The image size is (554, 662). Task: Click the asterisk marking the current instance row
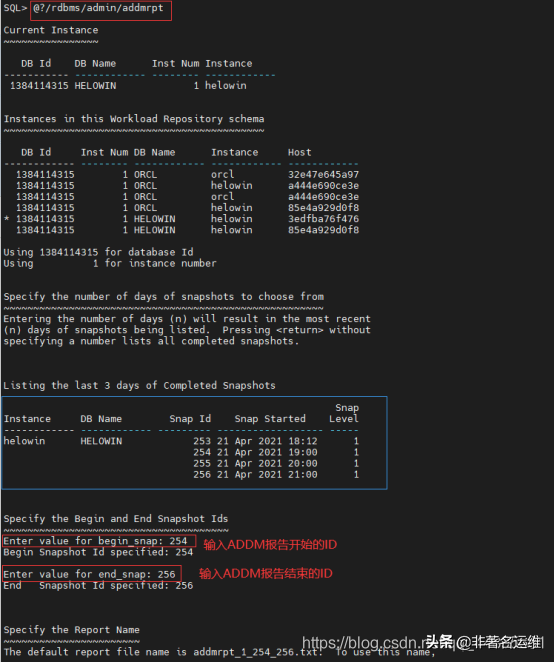[6, 219]
